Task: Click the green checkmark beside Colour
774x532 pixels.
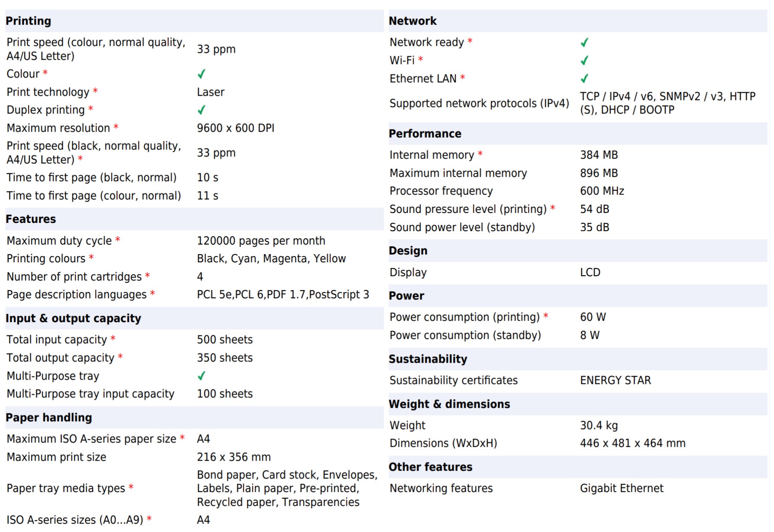Action: pyautogui.click(x=201, y=74)
